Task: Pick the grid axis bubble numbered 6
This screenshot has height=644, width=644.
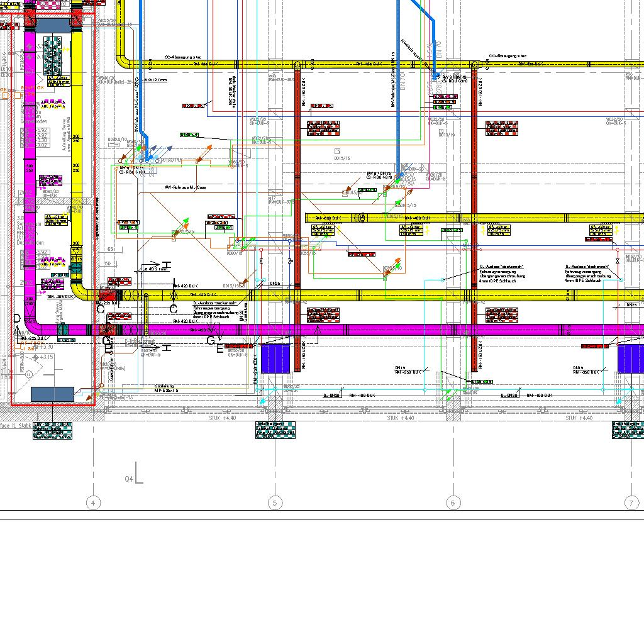Action: (453, 502)
